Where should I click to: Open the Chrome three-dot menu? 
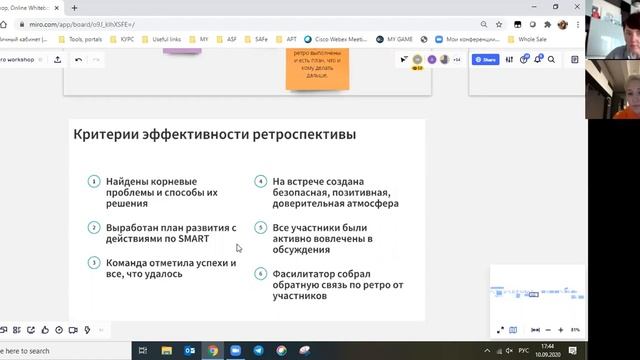pyautogui.click(x=578, y=24)
